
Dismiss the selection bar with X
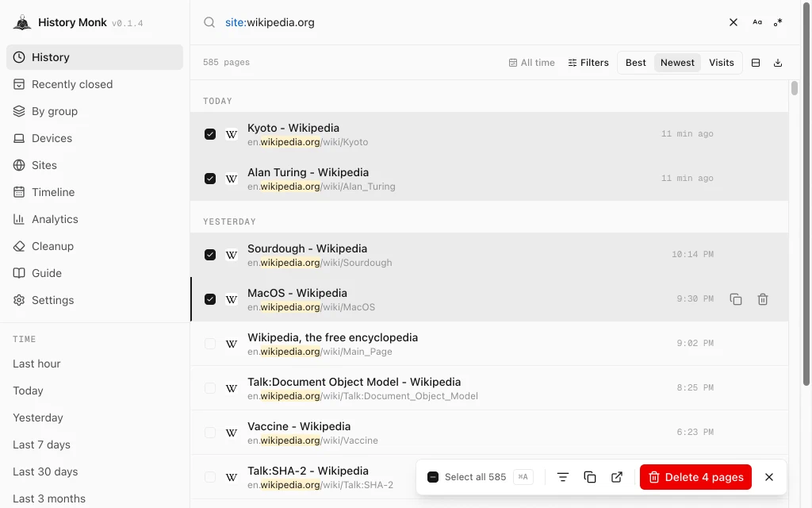[769, 477]
